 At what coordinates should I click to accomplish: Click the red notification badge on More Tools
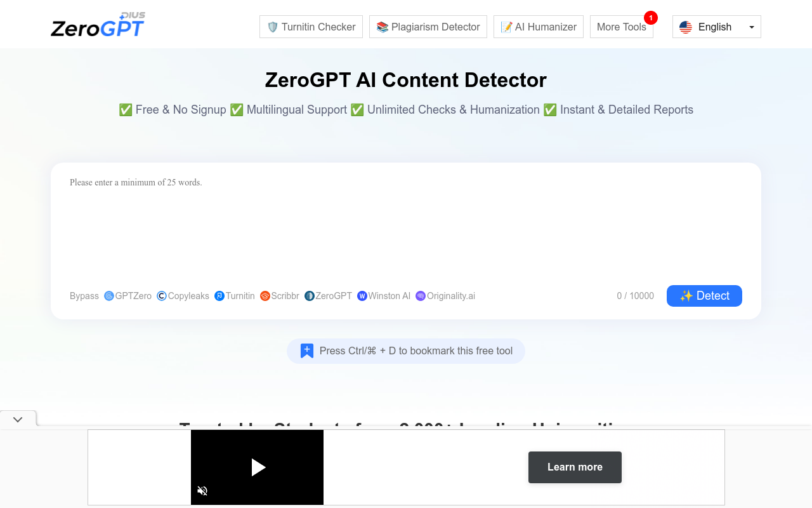(x=650, y=18)
